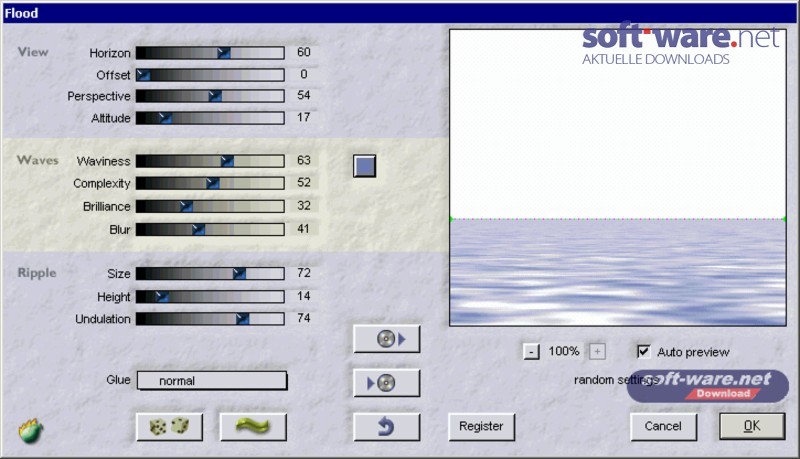
Task: Open the water color swatch
Action: 365,166
